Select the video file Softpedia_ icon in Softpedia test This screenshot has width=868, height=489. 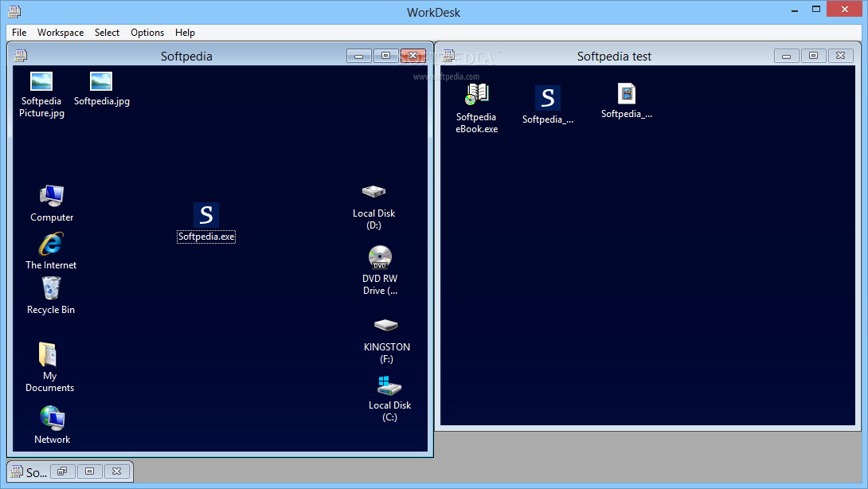click(627, 94)
